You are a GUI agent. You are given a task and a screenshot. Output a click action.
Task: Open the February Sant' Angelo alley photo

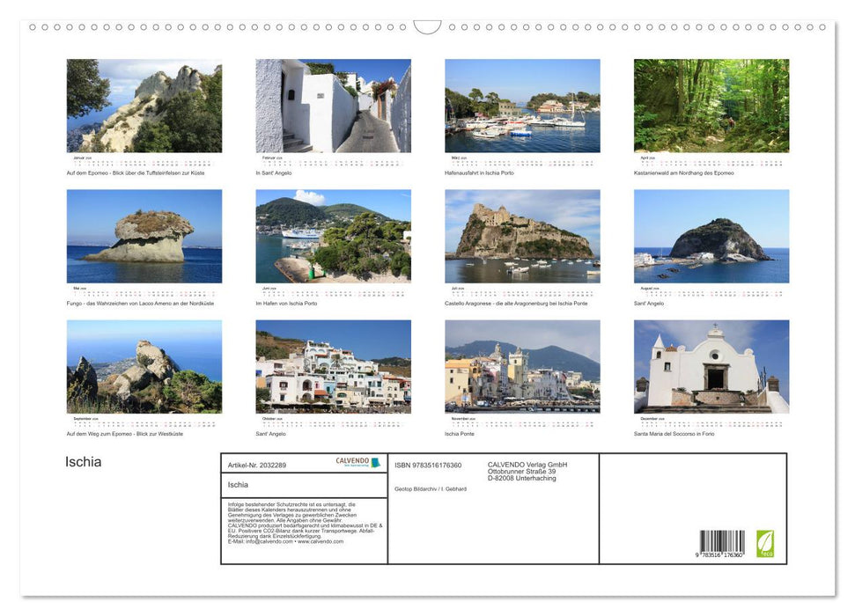tap(332, 106)
